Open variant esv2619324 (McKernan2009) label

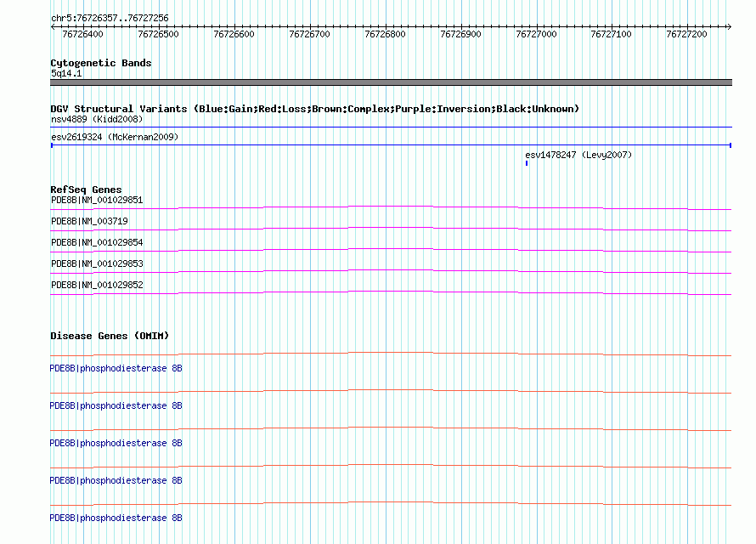pyautogui.click(x=115, y=137)
